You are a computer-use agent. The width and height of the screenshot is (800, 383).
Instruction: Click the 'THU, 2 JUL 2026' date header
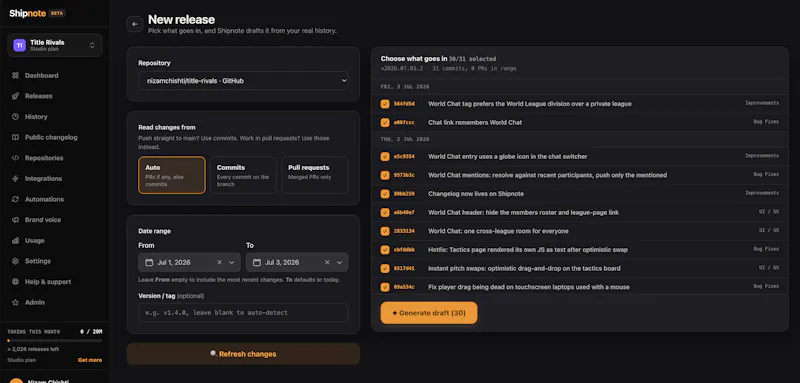[405, 139]
